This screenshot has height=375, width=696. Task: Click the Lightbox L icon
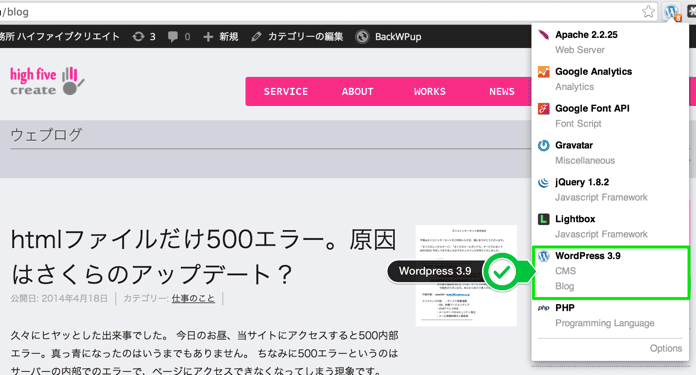pos(543,219)
